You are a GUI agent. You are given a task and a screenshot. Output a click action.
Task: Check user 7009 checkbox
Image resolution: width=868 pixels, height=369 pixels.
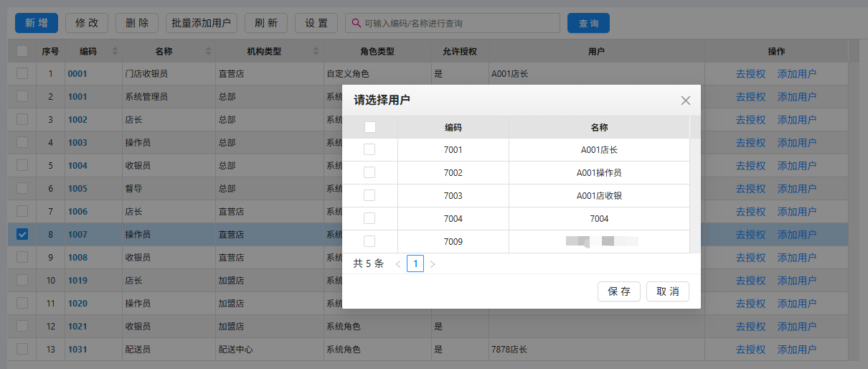click(369, 241)
